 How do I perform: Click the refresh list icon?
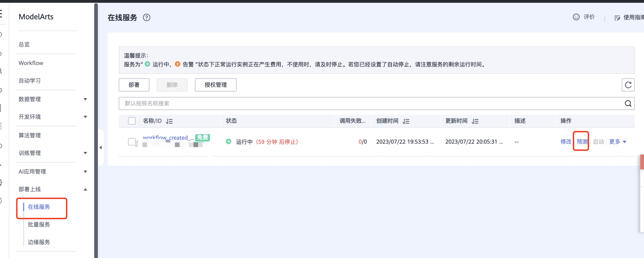628,85
